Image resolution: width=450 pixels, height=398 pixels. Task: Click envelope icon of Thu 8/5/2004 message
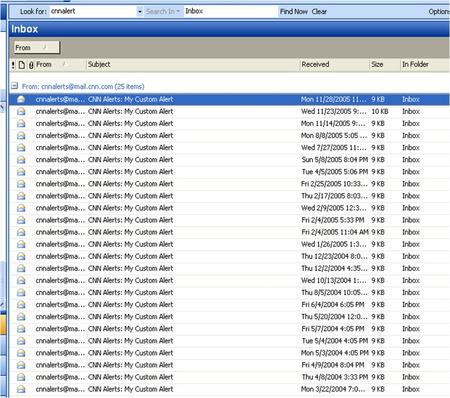[x=21, y=293]
